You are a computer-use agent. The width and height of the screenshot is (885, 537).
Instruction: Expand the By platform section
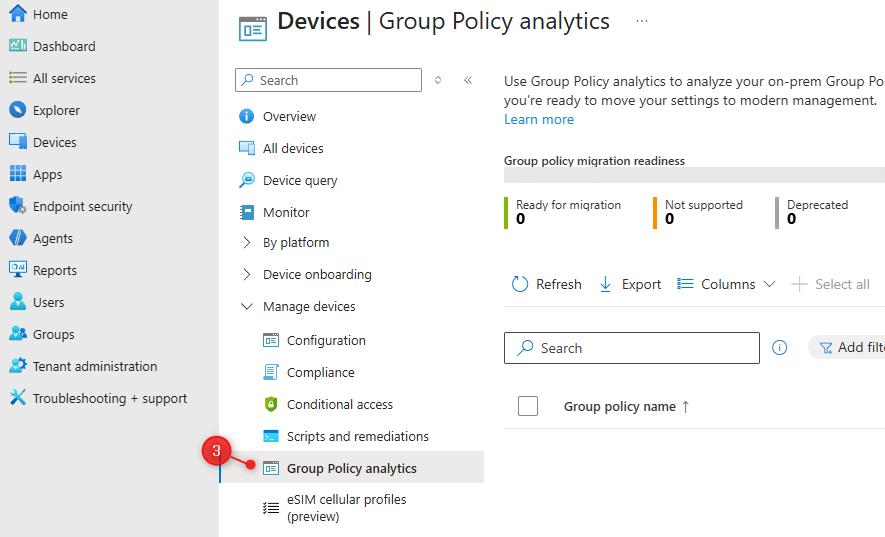pyautogui.click(x=247, y=242)
